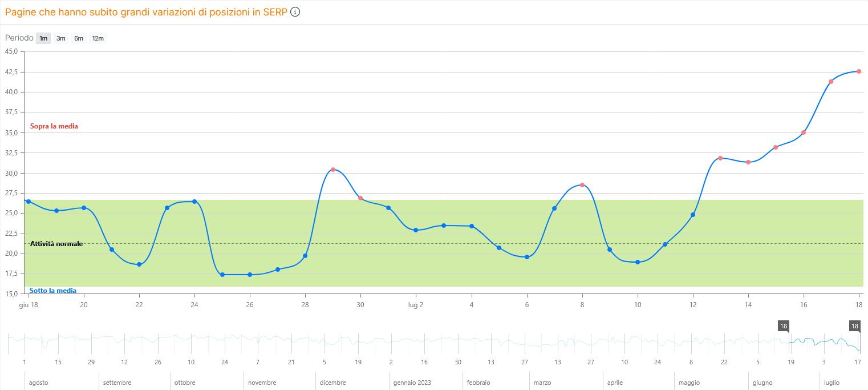Select the red data point on July 17

coord(831,82)
